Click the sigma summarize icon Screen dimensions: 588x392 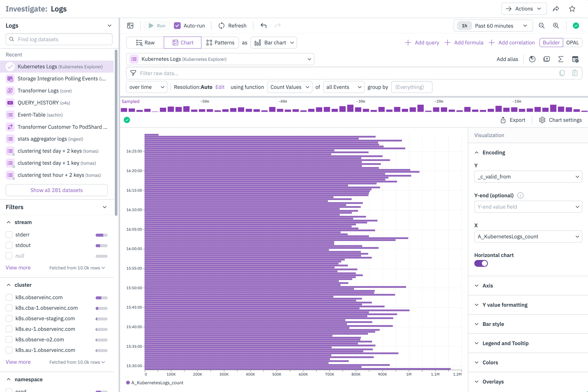561,59
